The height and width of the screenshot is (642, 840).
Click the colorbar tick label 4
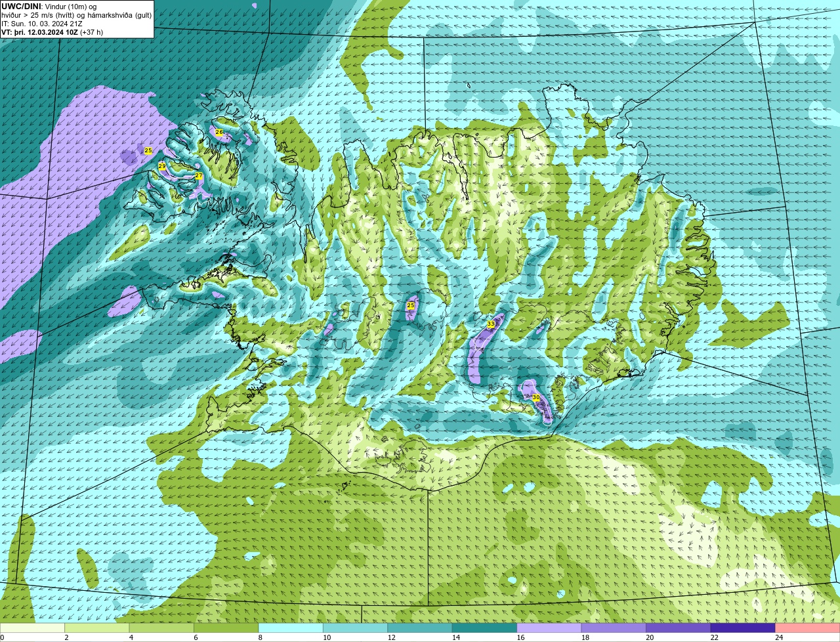[x=131, y=637]
